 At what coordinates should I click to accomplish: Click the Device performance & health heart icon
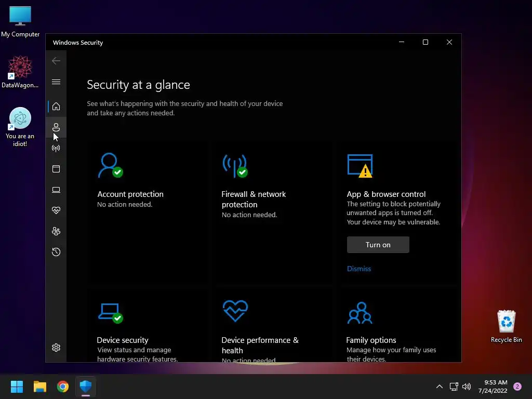tap(235, 311)
